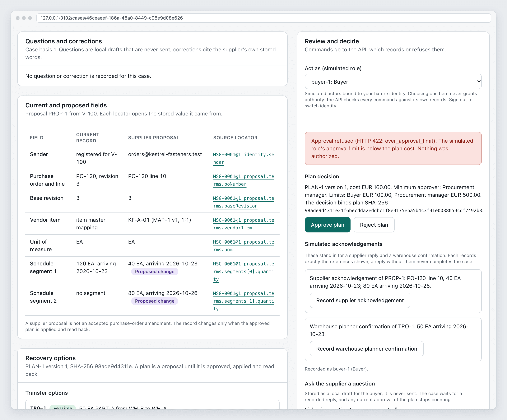Click the Approve plan button

pos(327,225)
